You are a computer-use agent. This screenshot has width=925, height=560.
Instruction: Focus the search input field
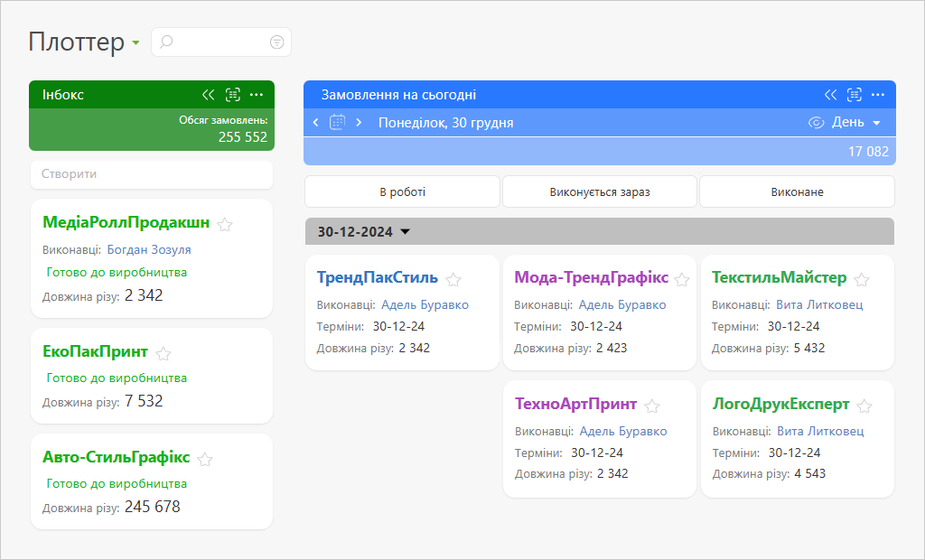pyautogui.click(x=221, y=42)
